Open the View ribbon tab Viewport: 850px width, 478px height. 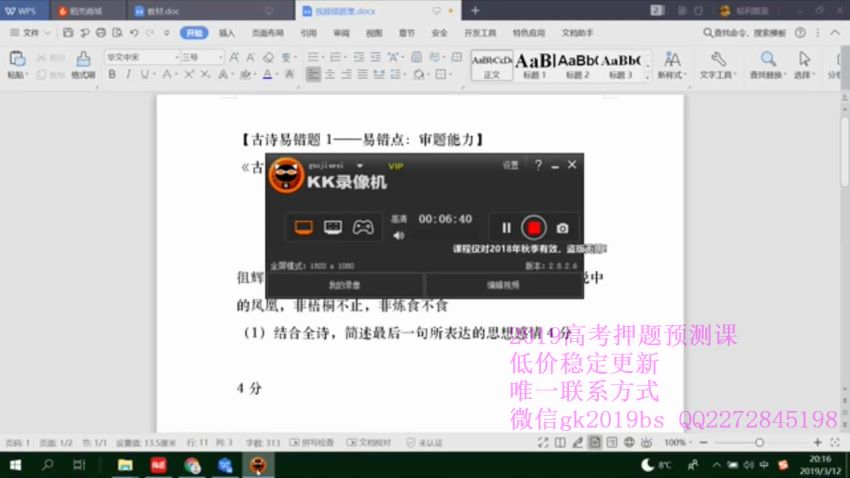[x=374, y=33]
